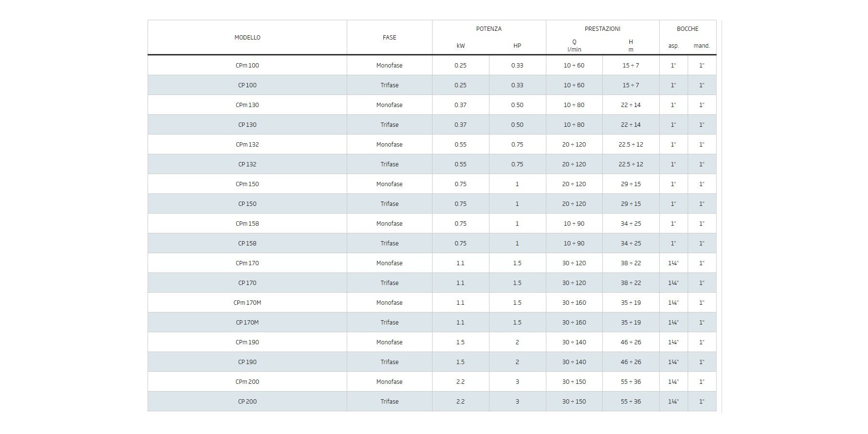The height and width of the screenshot is (434, 868).
Task: Click the FASE column header
Action: (389, 38)
